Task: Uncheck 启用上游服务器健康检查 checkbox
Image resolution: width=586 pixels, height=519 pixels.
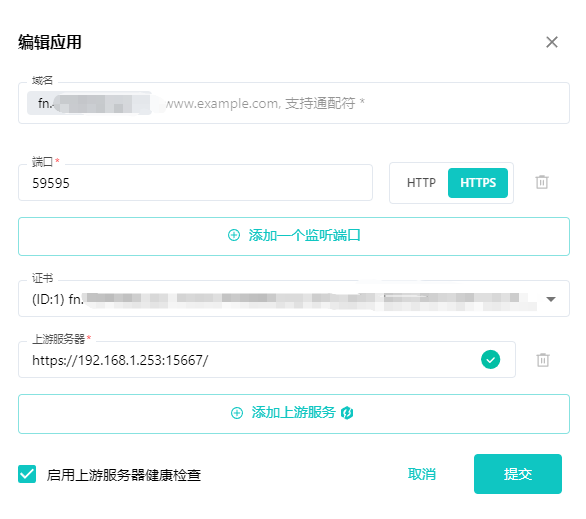Action: pos(27,474)
